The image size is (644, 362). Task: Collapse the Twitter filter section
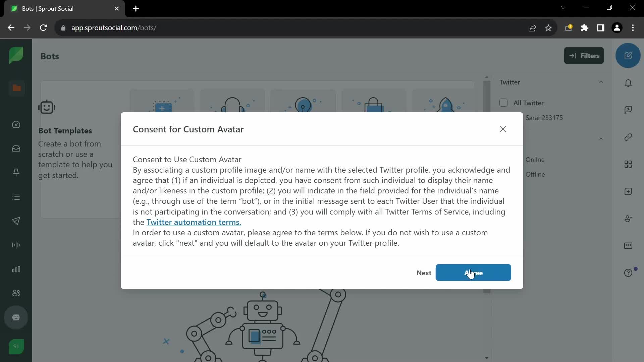click(601, 82)
